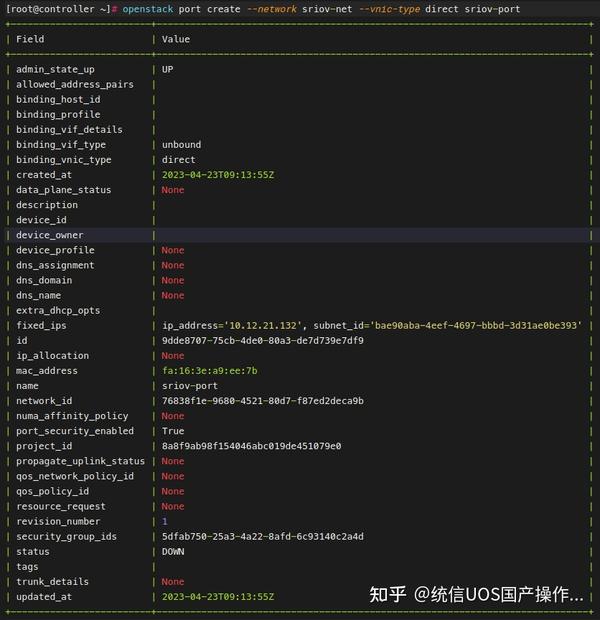Click the openstack command word in prompt
Viewport: 600px width, 620px height.
click(x=148, y=9)
